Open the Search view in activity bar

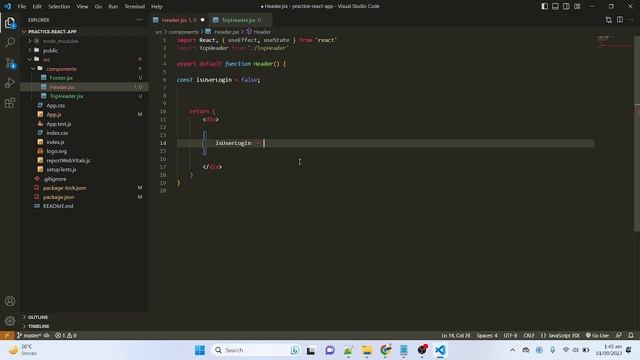pyautogui.click(x=10, y=42)
